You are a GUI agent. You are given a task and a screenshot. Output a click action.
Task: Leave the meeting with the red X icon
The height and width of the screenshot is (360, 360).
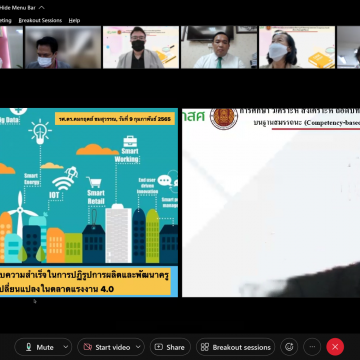335,347
